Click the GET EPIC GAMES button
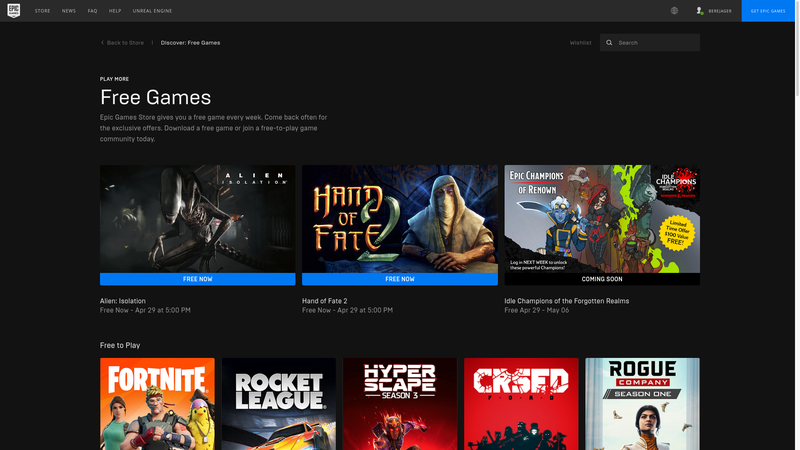Image resolution: width=800 pixels, height=450 pixels. pyautogui.click(x=768, y=11)
